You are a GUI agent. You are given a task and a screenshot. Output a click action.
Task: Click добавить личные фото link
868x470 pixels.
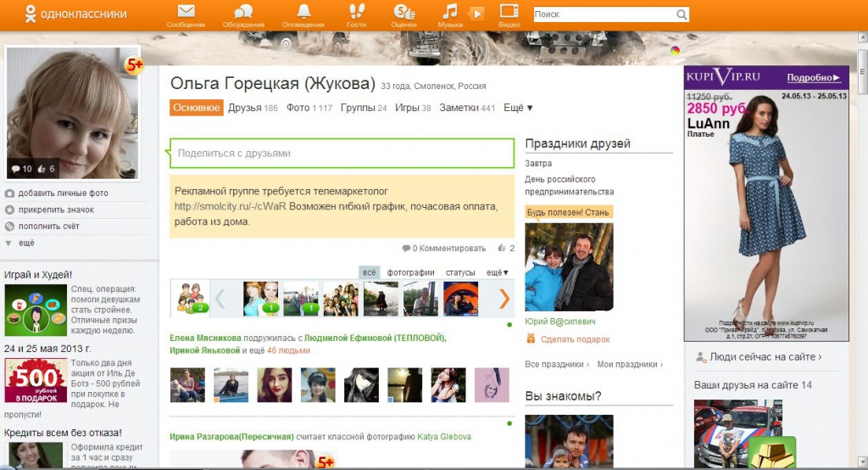tap(63, 193)
